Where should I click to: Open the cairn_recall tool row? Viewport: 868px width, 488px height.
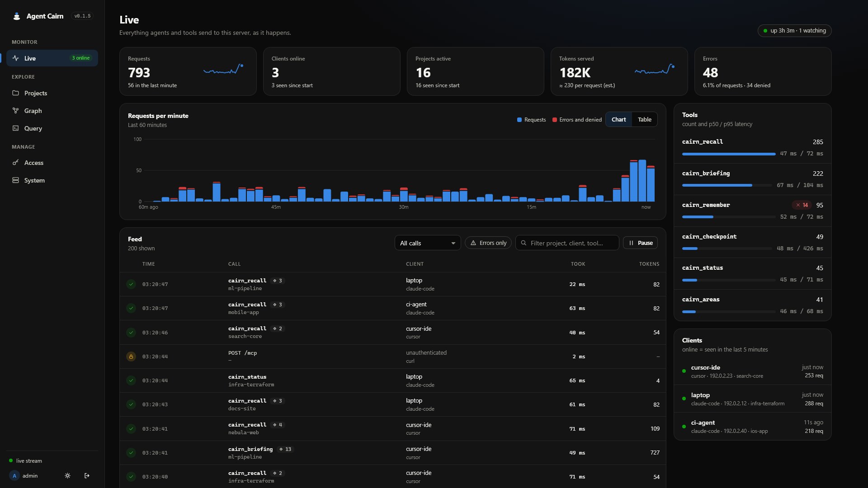tap(752, 148)
